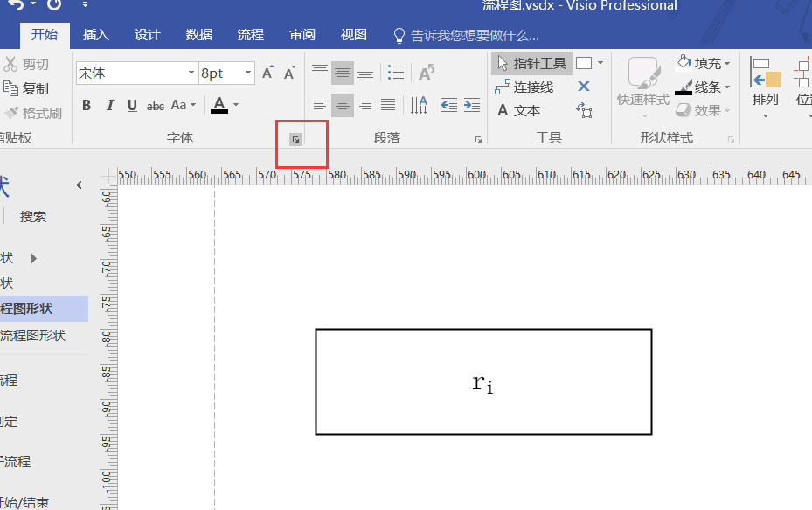Image resolution: width=812 pixels, height=510 pixels.
Task: Open the font color swatch menu
Action: click(234, 104)
